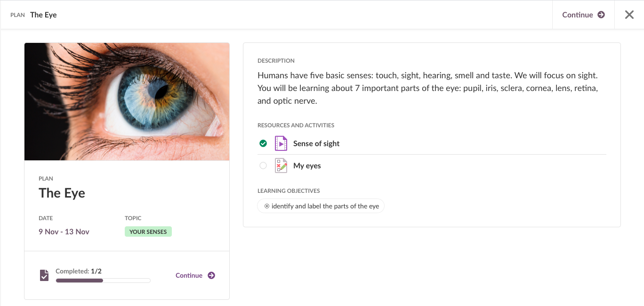Screen dimensions: 644x306
Task: Click the completion progress bar
Action: 103,281
